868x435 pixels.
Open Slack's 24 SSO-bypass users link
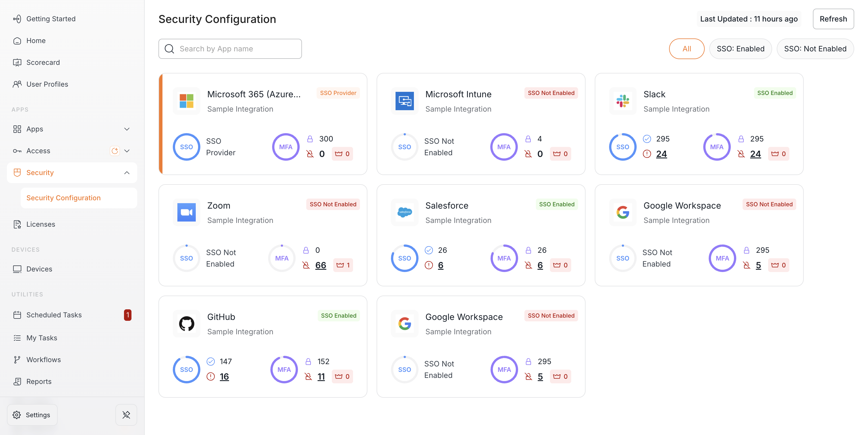tap(661, 154)
